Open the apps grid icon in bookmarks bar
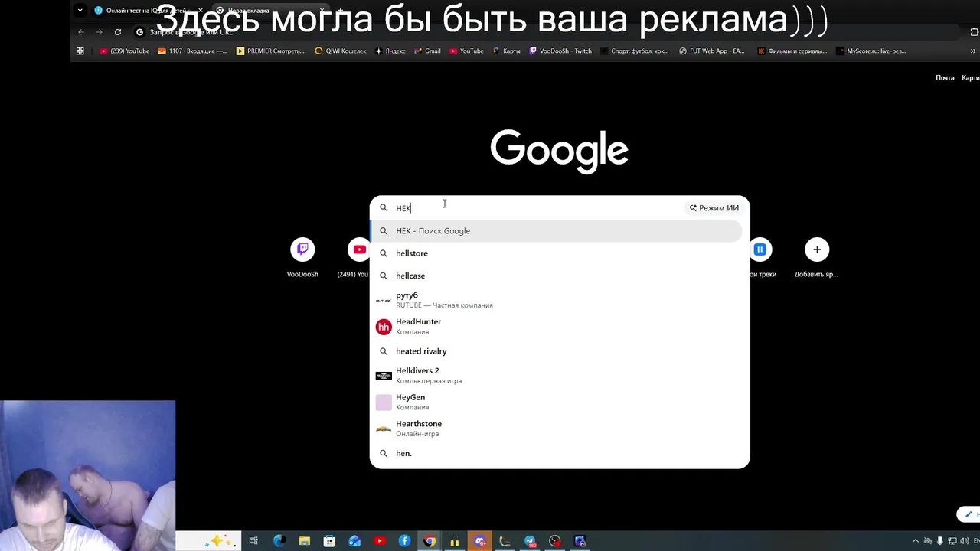 [x=80, y=51]
